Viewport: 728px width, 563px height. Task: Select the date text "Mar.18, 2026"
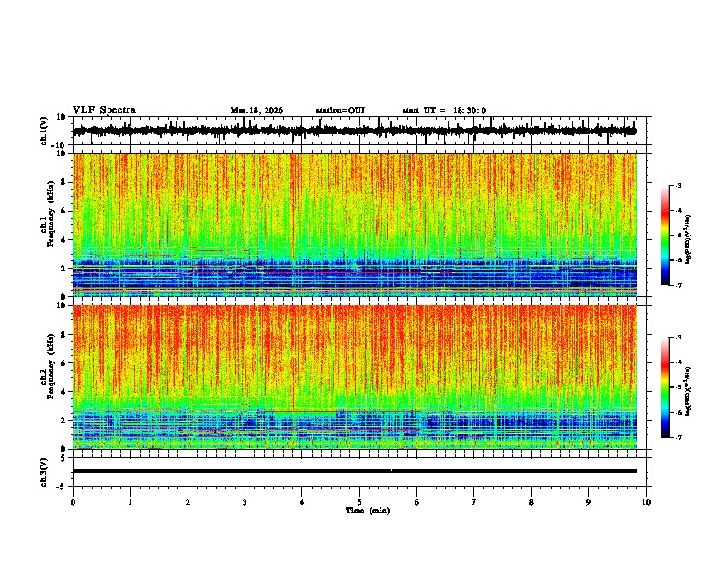[x=256, y=110]
